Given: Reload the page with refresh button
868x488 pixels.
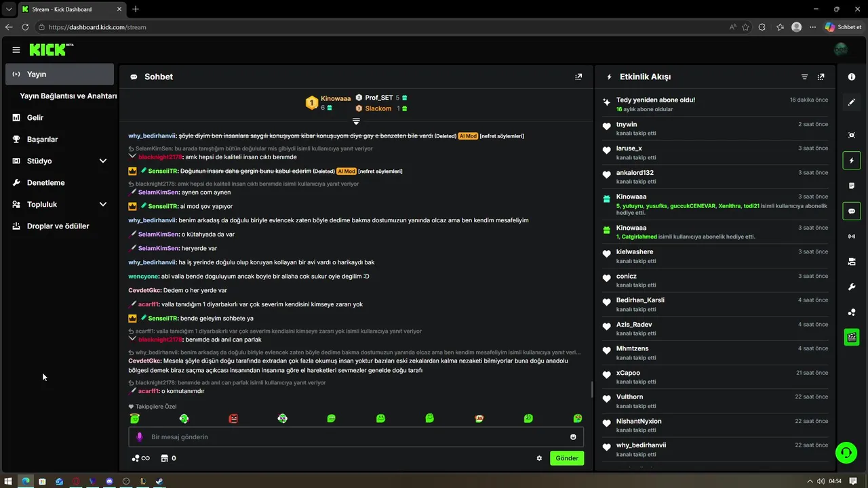Looking at the screenshot, I should [x=25, y=27].
